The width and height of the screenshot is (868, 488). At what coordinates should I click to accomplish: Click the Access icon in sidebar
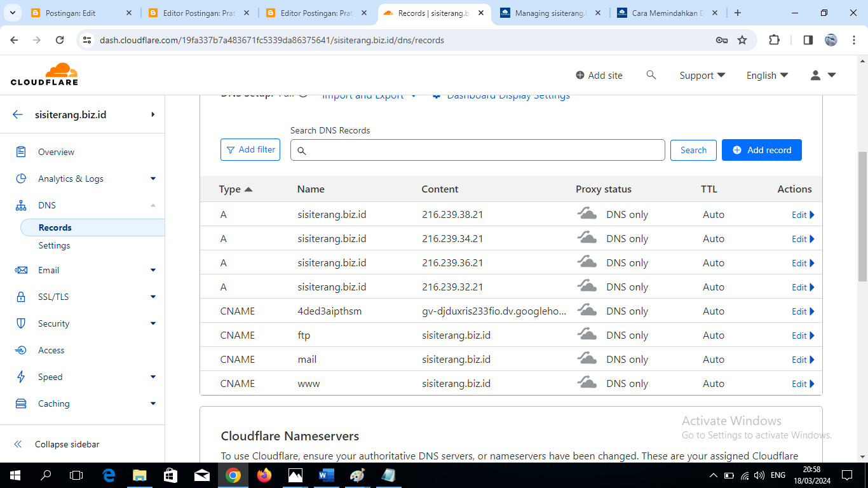pyautogui.click(x=21, y=350)
